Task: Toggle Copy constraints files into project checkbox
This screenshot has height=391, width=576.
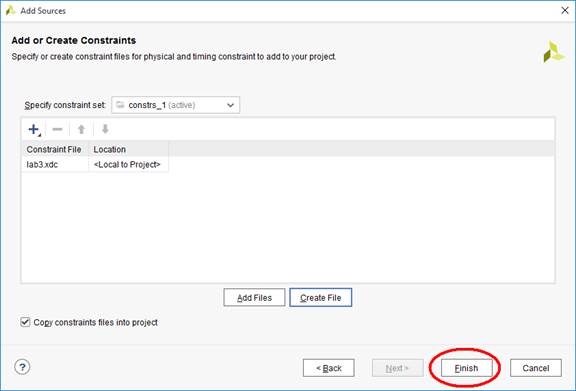Action: click(25, 322)
